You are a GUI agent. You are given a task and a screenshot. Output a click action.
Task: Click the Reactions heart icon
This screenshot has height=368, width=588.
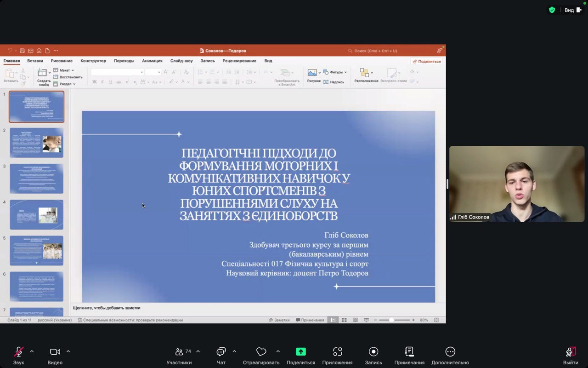[x=261, y=352]
